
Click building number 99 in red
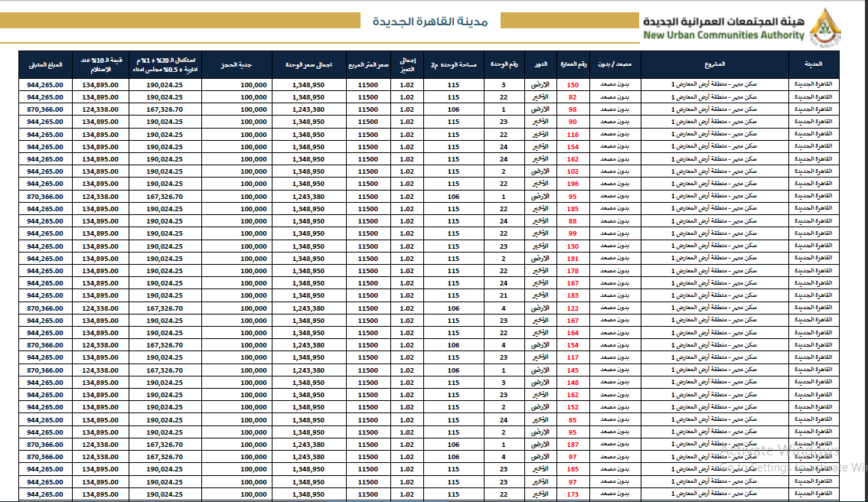[x=573, y=233]
